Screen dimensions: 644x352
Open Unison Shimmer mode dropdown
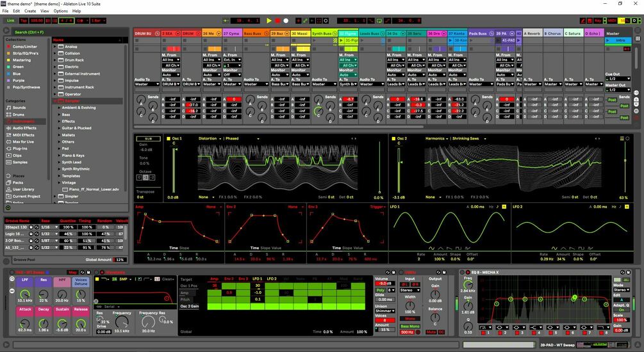(385, 311)
